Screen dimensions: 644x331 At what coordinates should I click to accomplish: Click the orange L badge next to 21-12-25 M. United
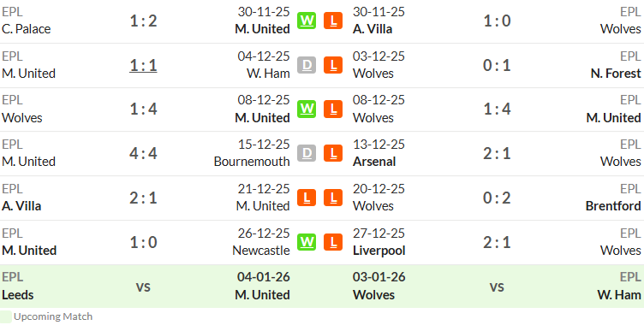tap(307, 198)
